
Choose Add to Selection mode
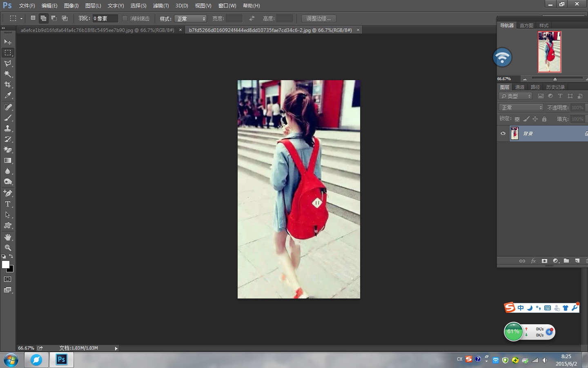[43, 18]
